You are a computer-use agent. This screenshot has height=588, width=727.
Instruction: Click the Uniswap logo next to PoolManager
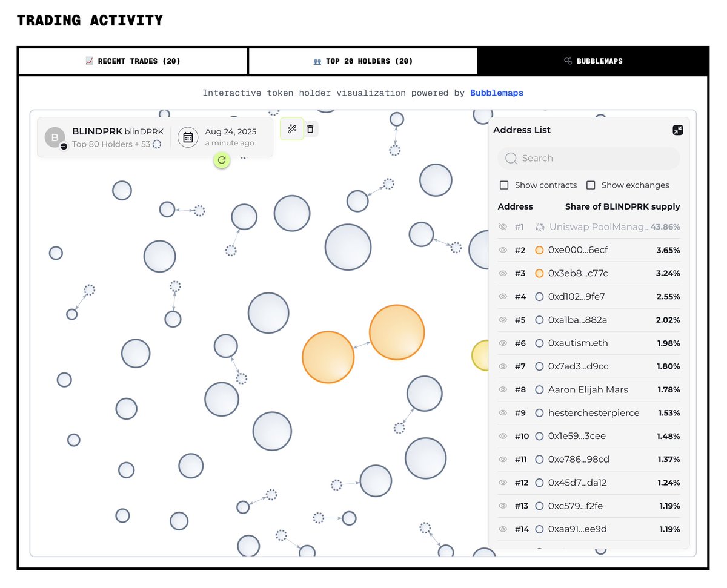(540, 226)
